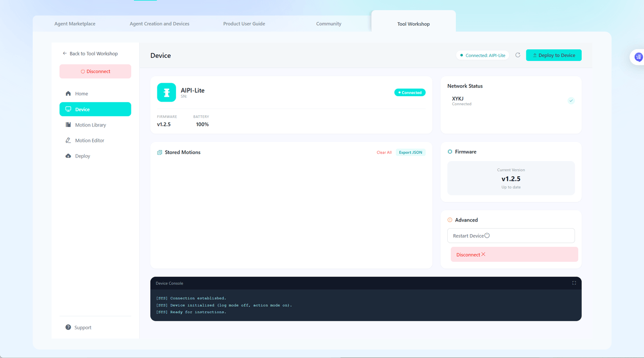Click the AIPI-Lite device logo icon
The height and width of the screenshot is (358, 644).
tap(167, 93)
